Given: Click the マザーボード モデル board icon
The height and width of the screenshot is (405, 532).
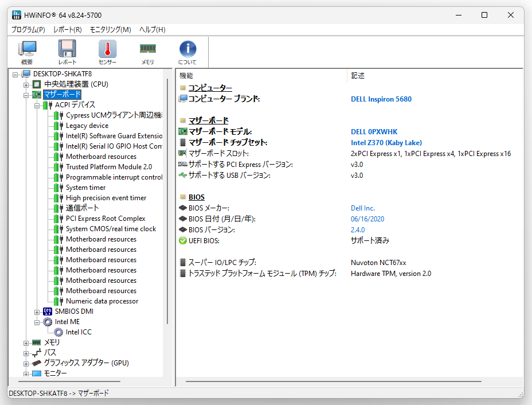Looking at the screenshot, I should (x=183, y=131).
